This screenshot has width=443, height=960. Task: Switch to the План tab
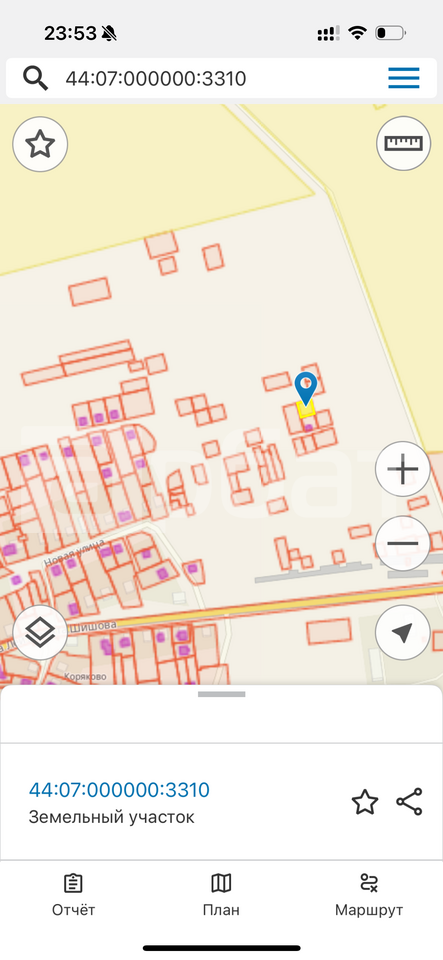[221, 896]
